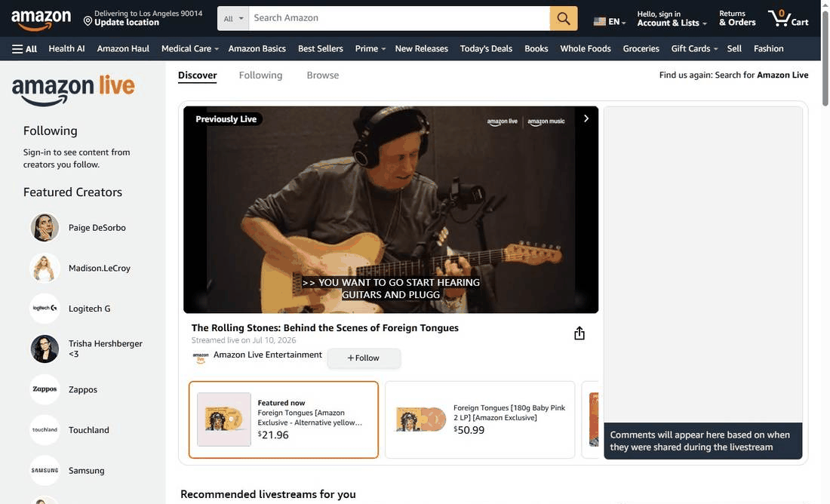This screenshot has width=830, height=504.
Task: Click Paige DeSorbo creator name
Action: (x=97, y=228)
